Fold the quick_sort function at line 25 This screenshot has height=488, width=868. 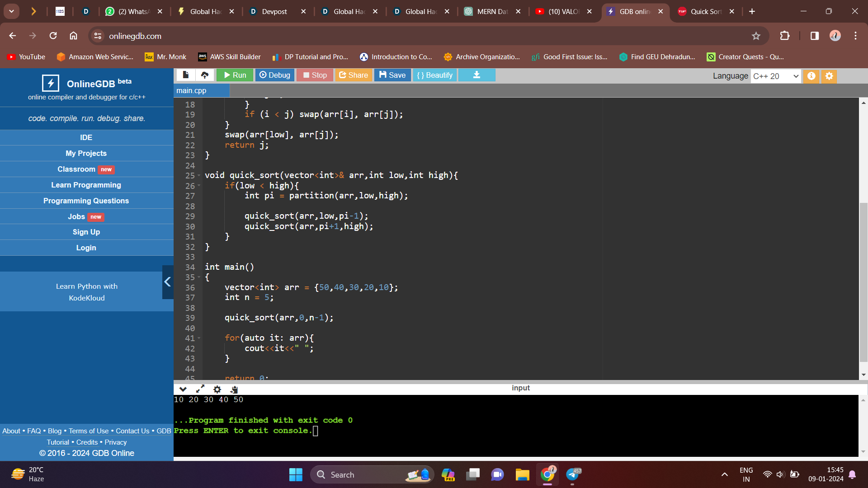click(x=199, y=175)
